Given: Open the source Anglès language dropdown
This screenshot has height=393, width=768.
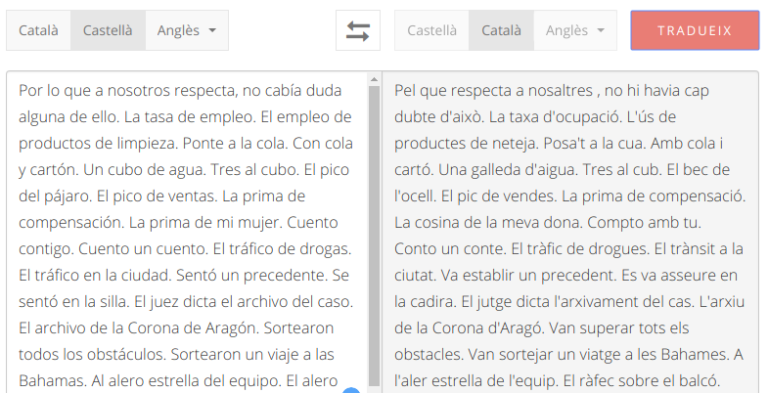Looking at the screenshot, I should click(x=187, y=30).
